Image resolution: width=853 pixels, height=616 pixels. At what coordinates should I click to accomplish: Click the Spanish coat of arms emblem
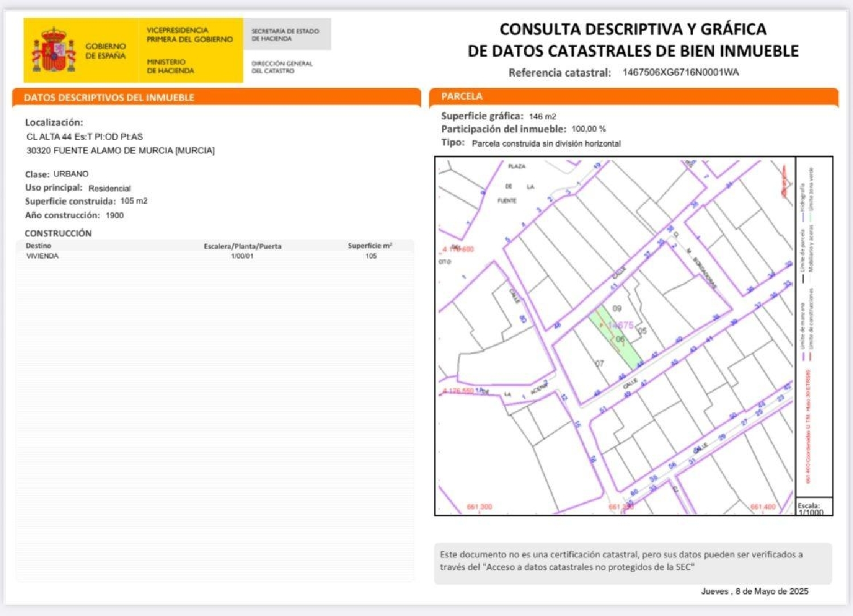[x=53, y=49]
